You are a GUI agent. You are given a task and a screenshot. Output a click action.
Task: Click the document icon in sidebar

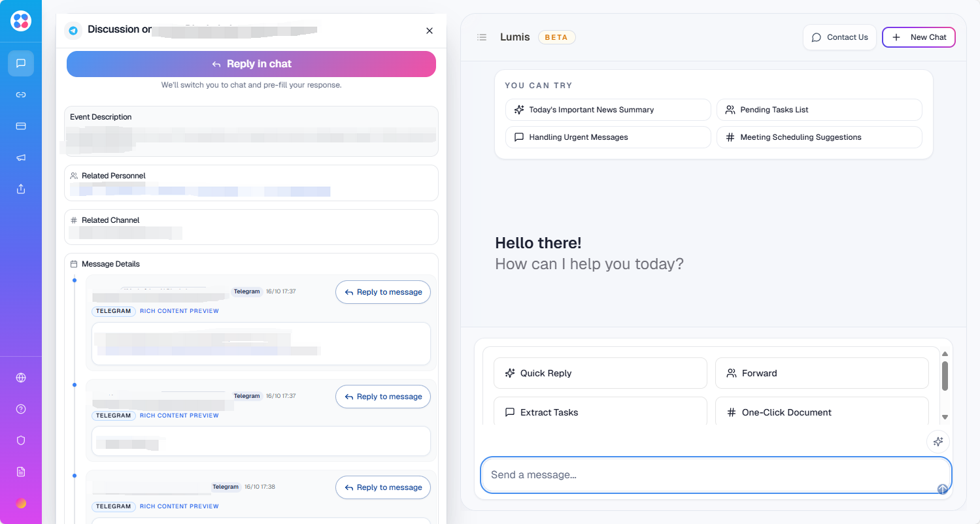click(21, 472)
